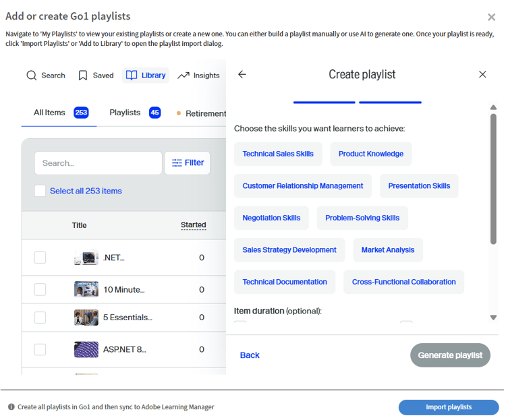Close the Create playlist panel
506x420 pixels.
[x=482, y=75]
